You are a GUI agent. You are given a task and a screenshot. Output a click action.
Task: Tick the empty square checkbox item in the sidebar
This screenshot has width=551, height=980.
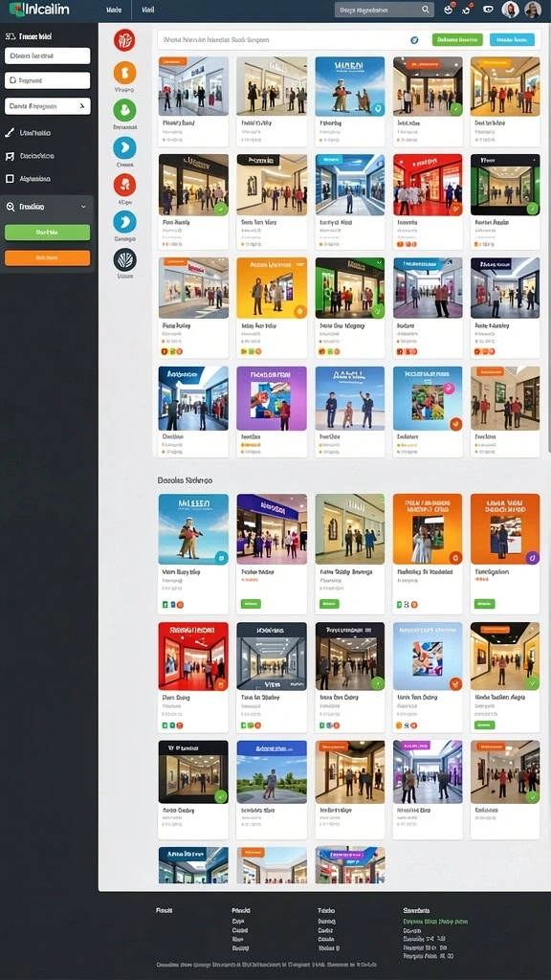click(x=10, y=179)
